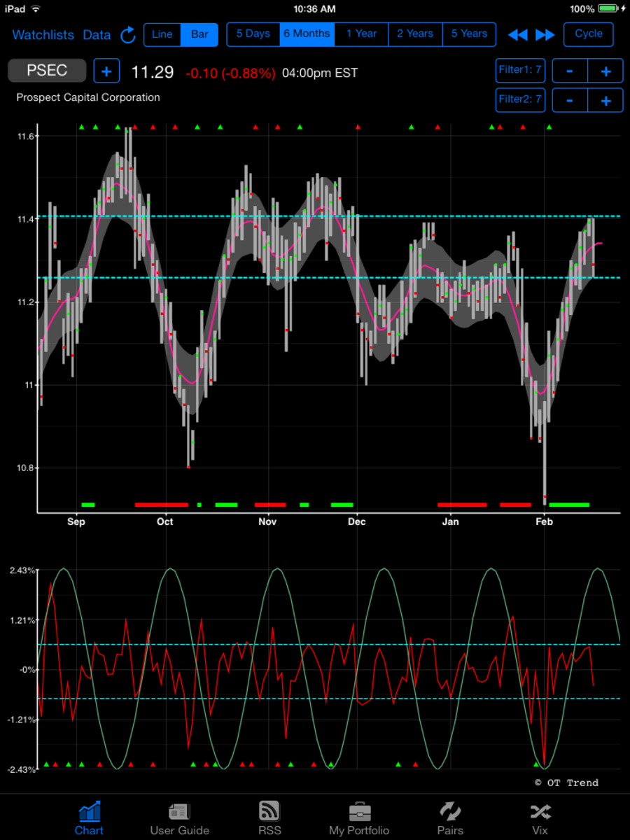630x840 pixels.
Task: Open the Pairs arrows icon
Action: point(450,812)
